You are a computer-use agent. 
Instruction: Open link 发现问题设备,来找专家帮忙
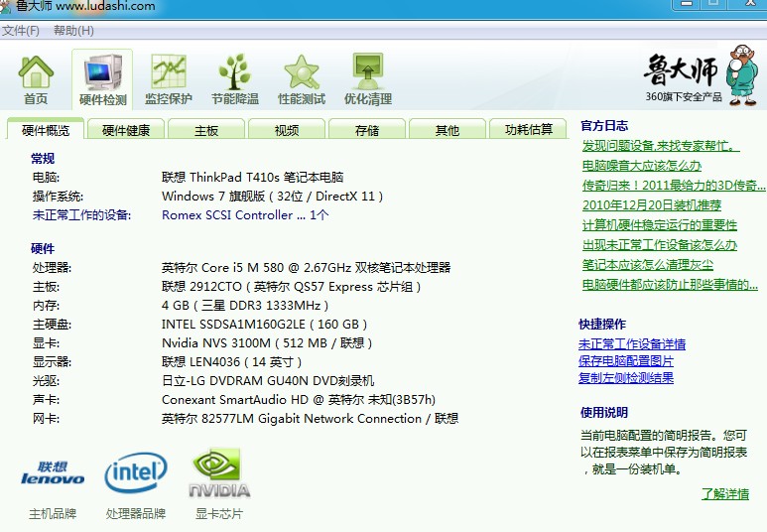click(661, 146)
